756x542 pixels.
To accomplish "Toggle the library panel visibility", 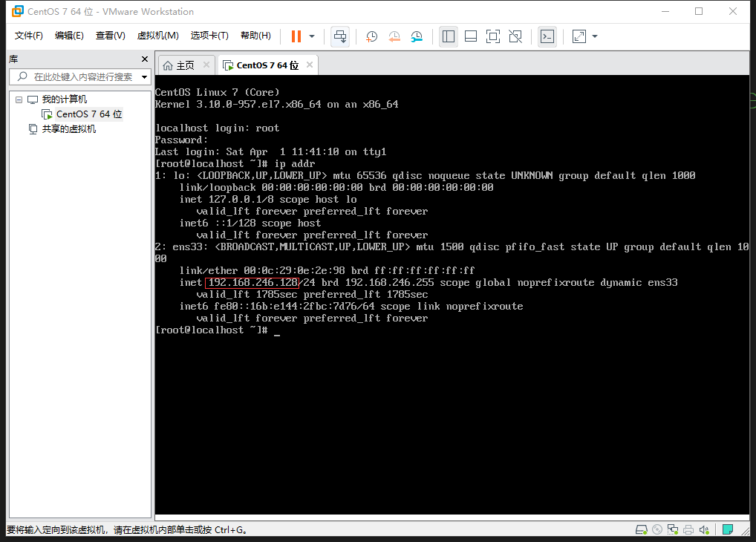I will [x=448, y=36].
